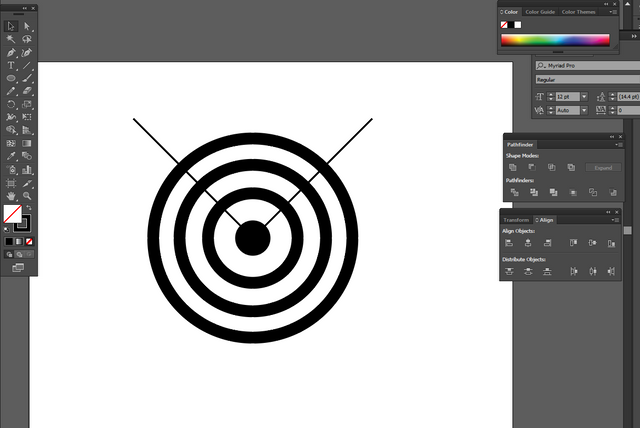This screenshot has height=428, width=640.
Task: Open the Align panel flyout menu
Action: coord(615,220)
